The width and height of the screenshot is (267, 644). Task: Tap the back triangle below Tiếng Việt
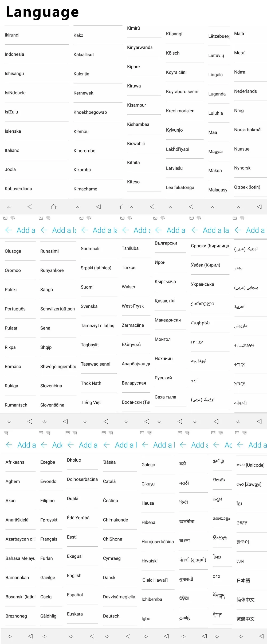(x=106, y=421)
